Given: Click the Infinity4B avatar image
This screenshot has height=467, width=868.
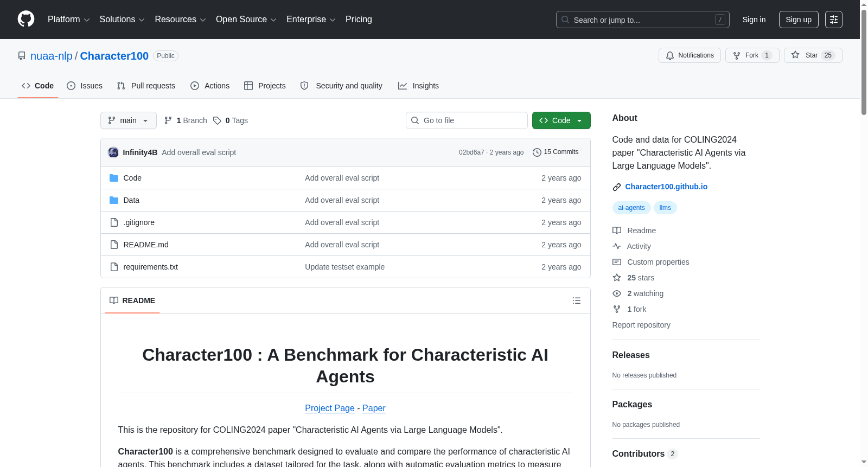Looking at the screenshot, I should pos(113,152).
